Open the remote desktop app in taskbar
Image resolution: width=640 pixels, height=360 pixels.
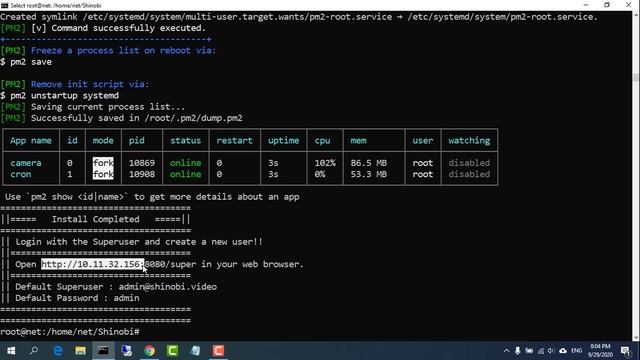pos(127,351)
